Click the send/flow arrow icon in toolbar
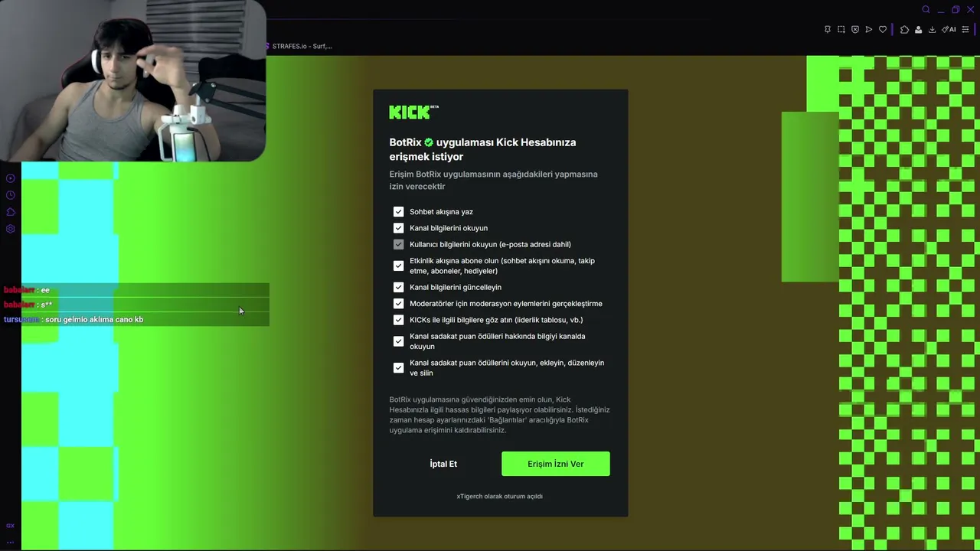 pos(869,30)
